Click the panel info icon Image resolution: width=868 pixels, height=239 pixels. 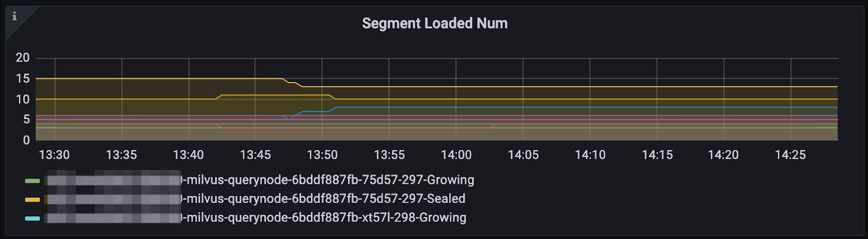(15, 17)
